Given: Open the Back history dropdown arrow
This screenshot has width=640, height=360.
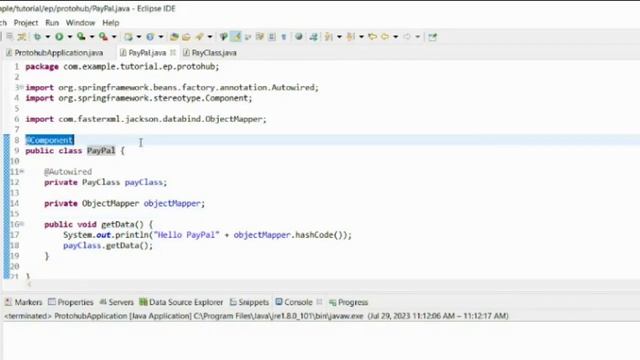Looking at the screenshot, I should click(x=396, y=37).
